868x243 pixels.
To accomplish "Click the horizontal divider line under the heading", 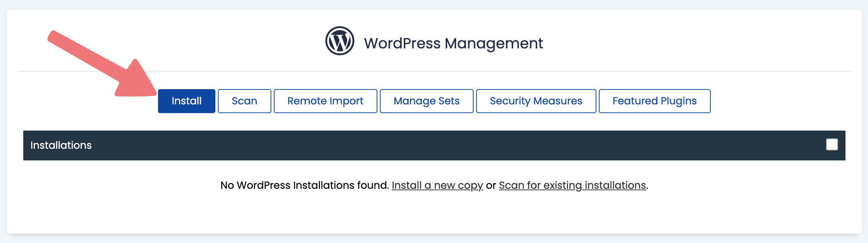I will coord(434,71).
